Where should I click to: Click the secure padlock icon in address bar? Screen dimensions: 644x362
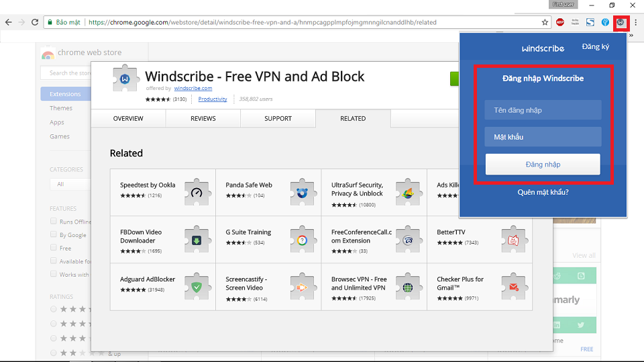[50, 22]
